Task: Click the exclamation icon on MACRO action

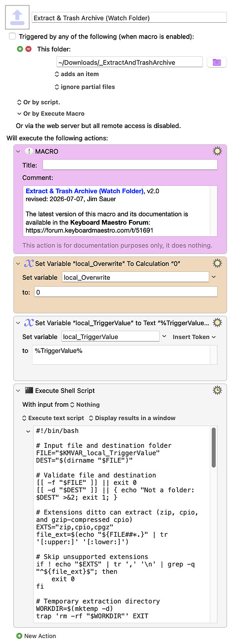Action: click(28, 151)
